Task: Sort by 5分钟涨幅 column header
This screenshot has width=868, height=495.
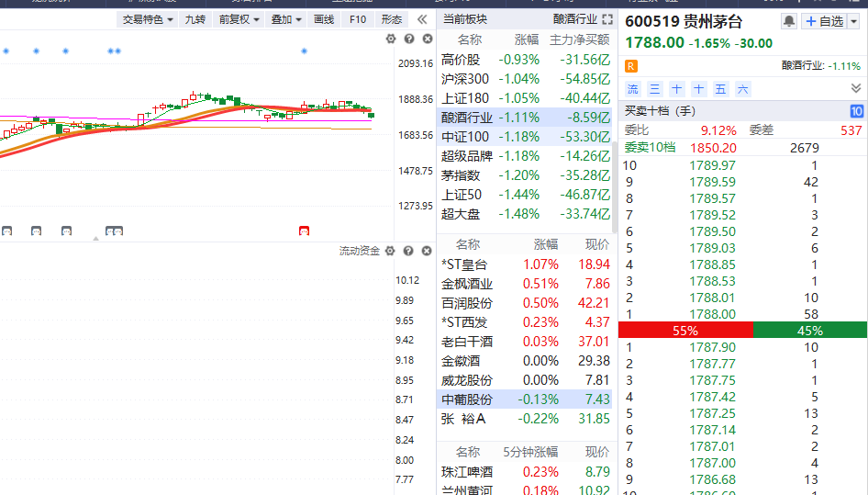Action: (530, 453)
